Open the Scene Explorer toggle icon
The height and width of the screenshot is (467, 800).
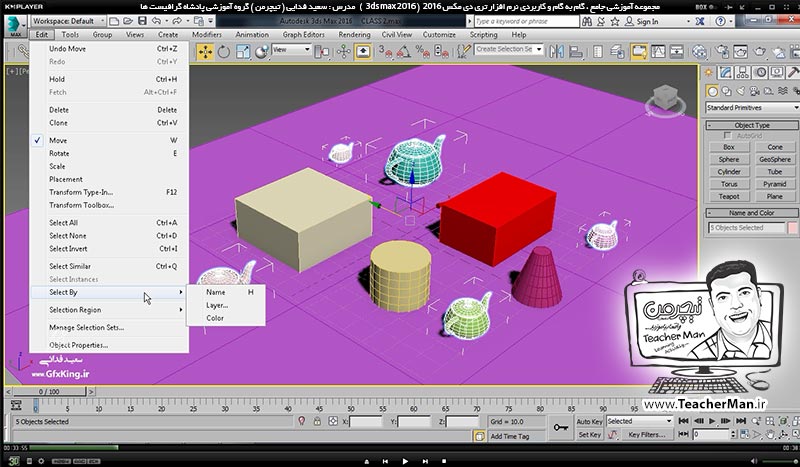click(x=598, y=52)
